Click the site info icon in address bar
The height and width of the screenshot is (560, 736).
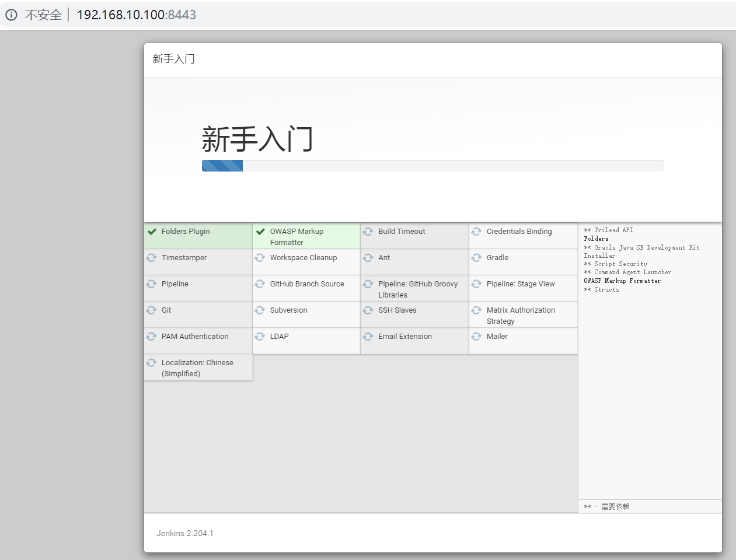(x=11, y=15)
